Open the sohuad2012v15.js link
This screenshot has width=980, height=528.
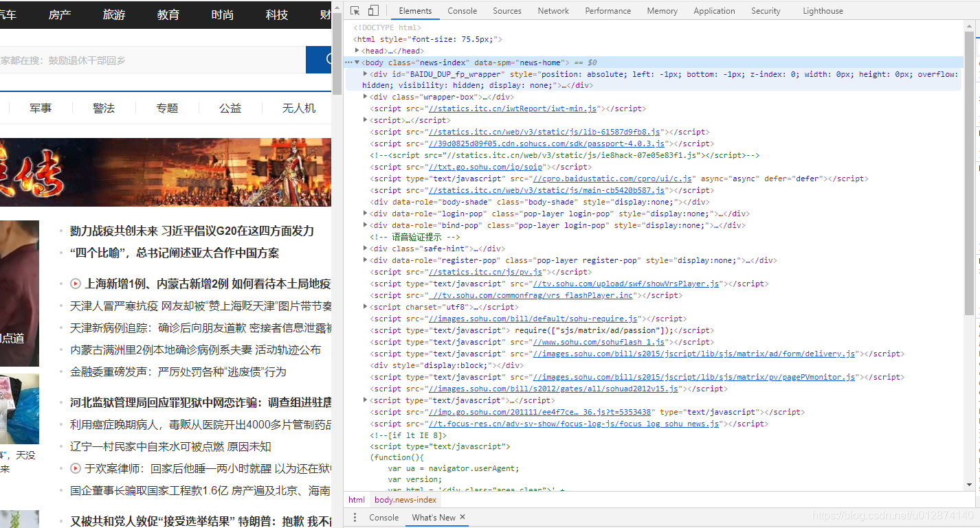[x=553, y=389]
